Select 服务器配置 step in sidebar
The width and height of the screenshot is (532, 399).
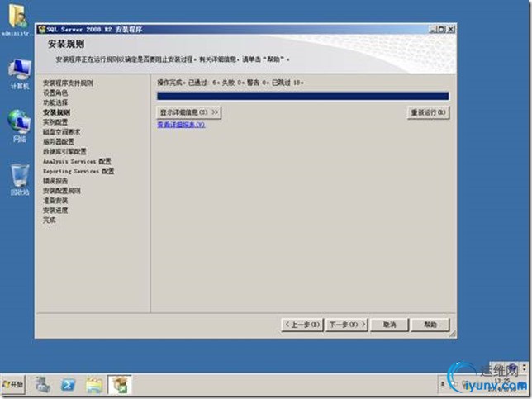pos(59,142)
